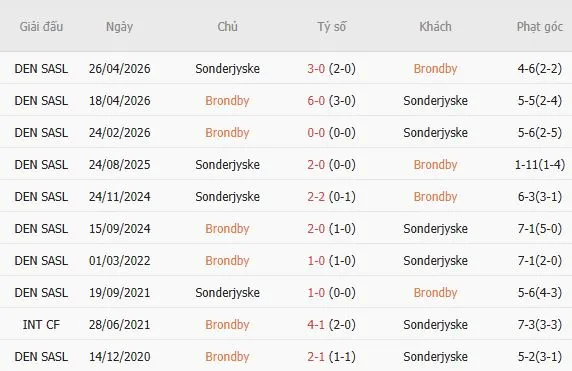
Task: Open Brondby link in 26/04/2026 match
Action: [x=435, y=69]
